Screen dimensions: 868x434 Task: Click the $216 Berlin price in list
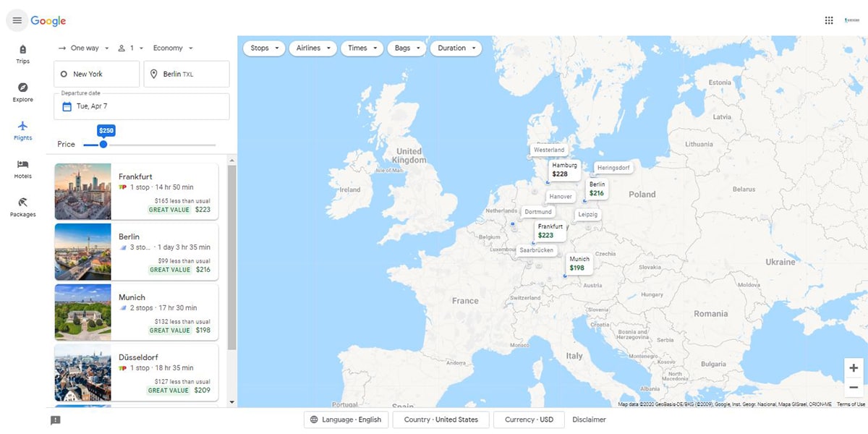coord(203,270)
